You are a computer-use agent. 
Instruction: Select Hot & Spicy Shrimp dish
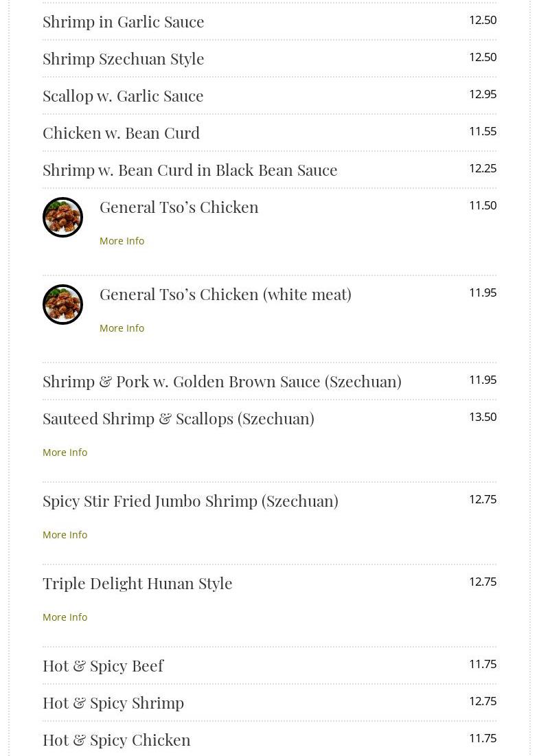click(113, 702)
